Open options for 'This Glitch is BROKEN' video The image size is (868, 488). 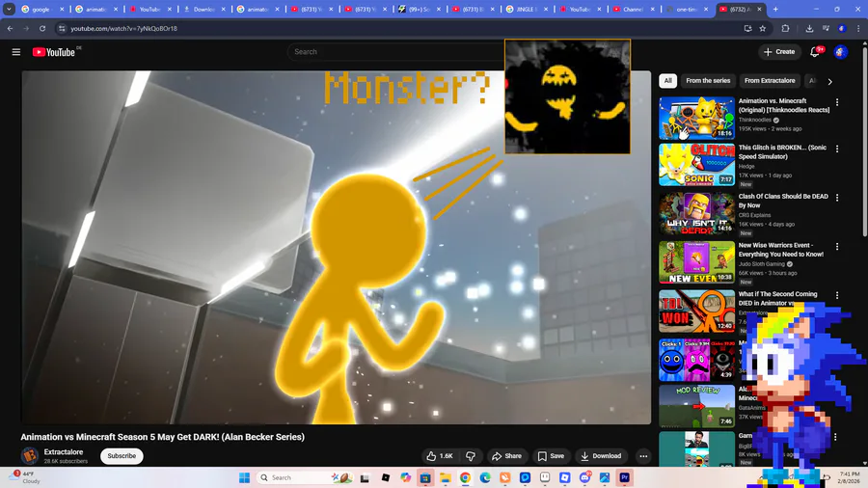click(837, 149)
